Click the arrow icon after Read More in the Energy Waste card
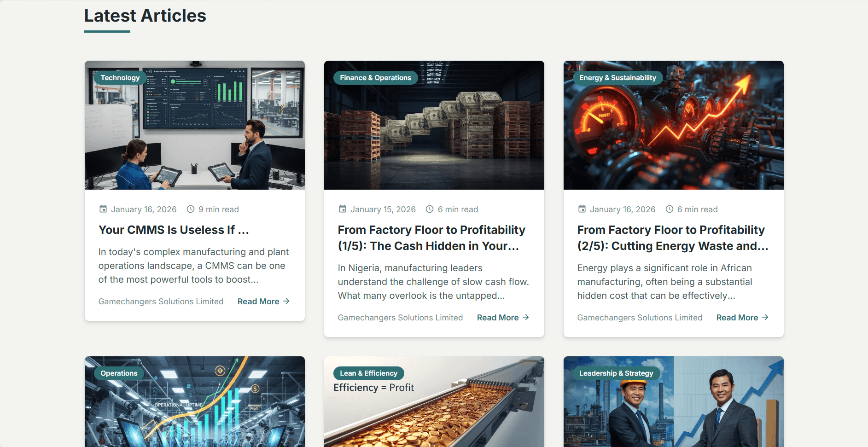This screenshot has height=447, width=868. pyautogui.click(x=765, y=317)
